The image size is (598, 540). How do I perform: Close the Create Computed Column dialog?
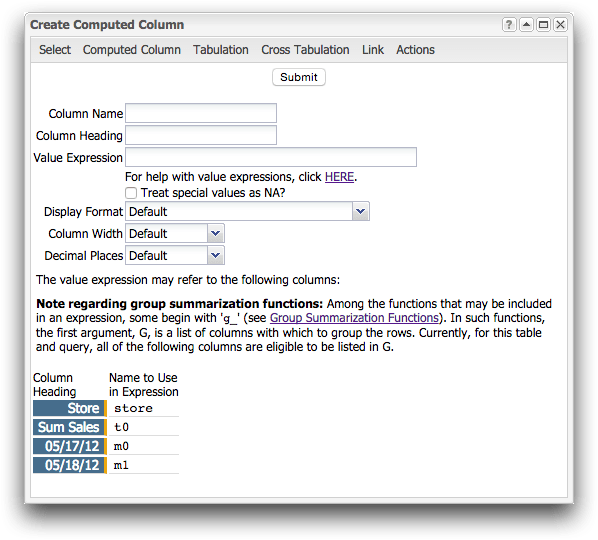pyautogui.click(x=560, y=25)
